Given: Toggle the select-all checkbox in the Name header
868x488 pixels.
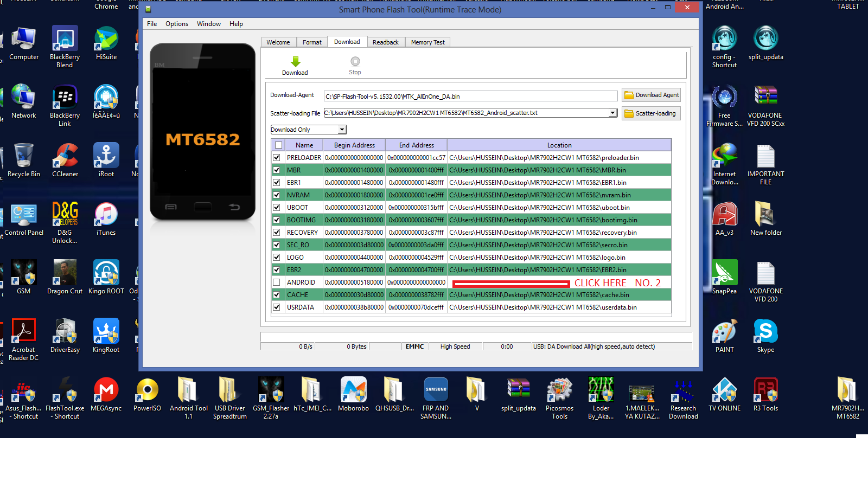Looking at the screenshot, I should point(278,145).
